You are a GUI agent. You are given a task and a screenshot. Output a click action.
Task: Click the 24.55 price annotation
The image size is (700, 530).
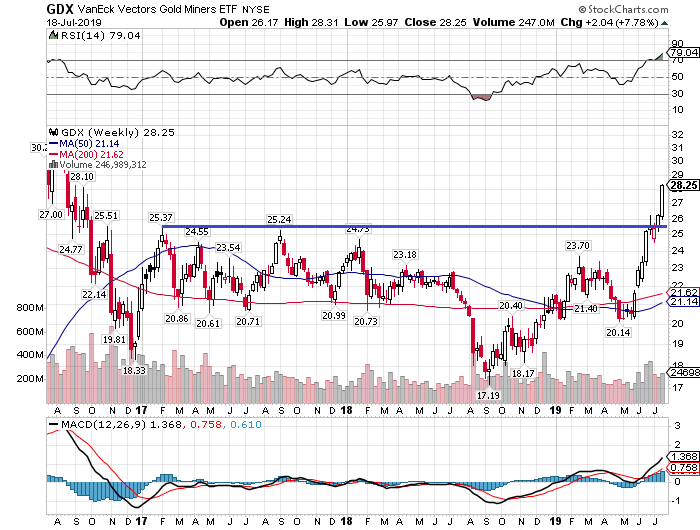tap(197, 232)
